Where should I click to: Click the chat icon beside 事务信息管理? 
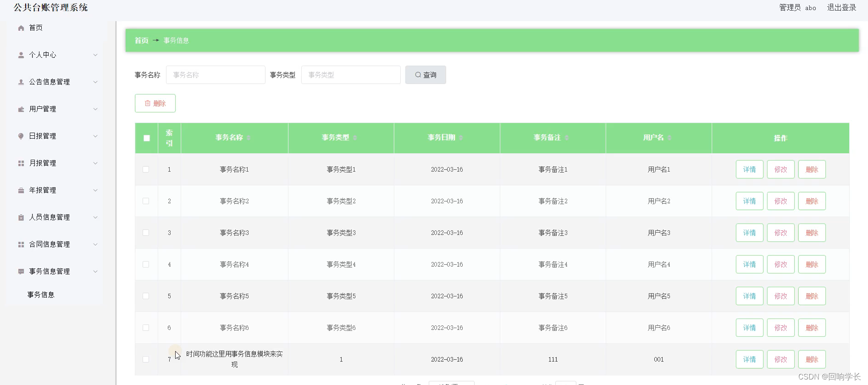[21, 272]
